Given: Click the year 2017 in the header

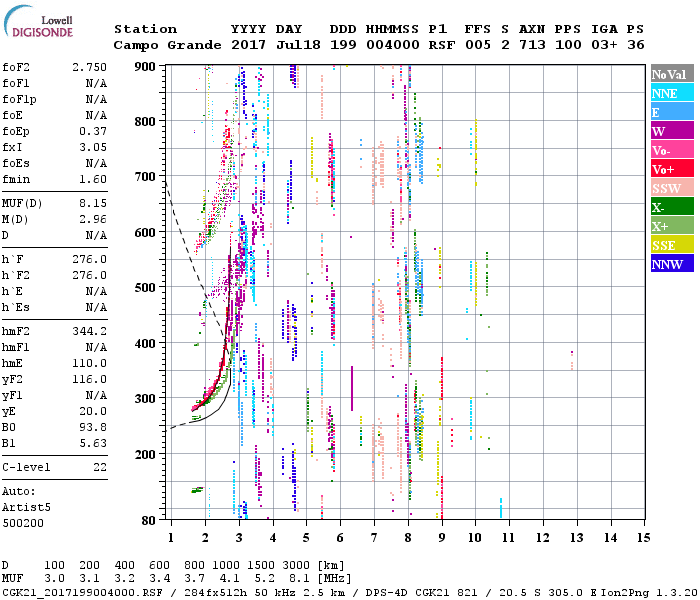Looking at the screenshot, I should pos(248,45).
